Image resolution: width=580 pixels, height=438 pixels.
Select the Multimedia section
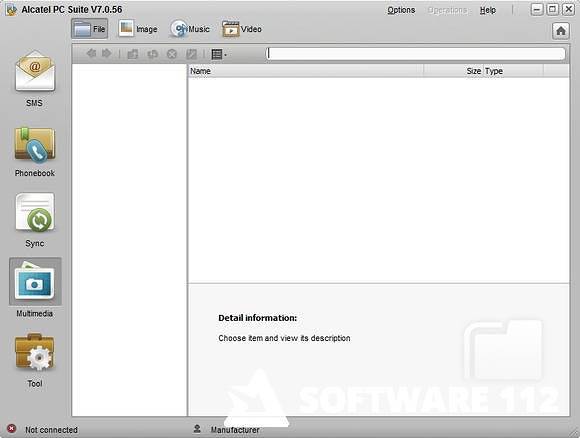pos(35,288)
